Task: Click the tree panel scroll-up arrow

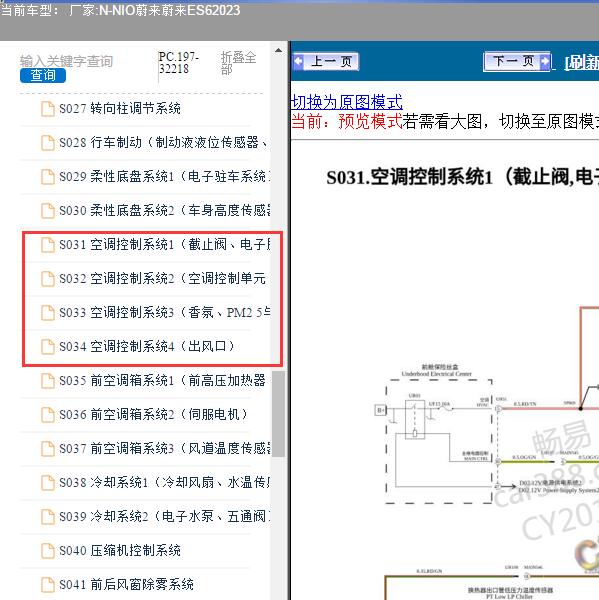Action: coord(279,51)
